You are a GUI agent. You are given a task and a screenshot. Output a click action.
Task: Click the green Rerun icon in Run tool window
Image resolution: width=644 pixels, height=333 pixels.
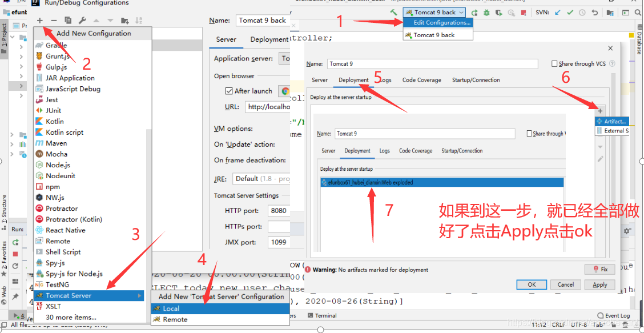coord(15,243)
